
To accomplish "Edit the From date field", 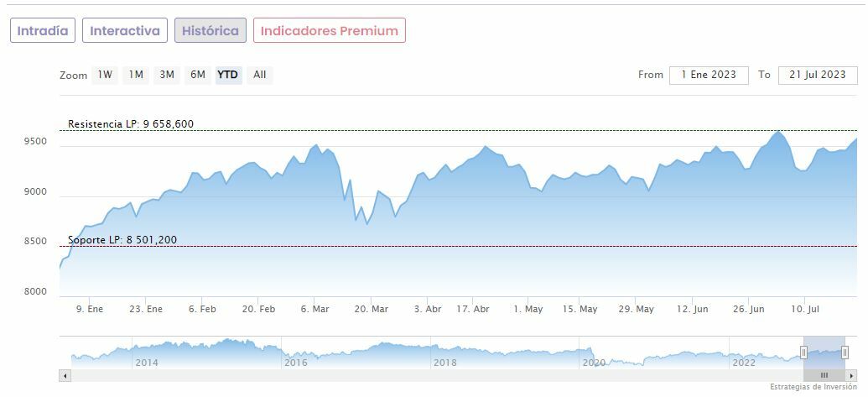I will (709, 75).
